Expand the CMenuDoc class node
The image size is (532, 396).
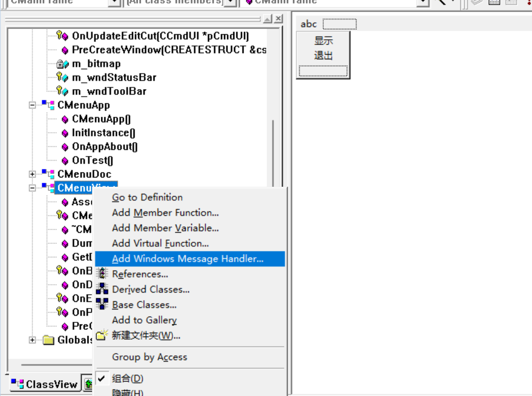pyautogui.click(x=32, y=174)
